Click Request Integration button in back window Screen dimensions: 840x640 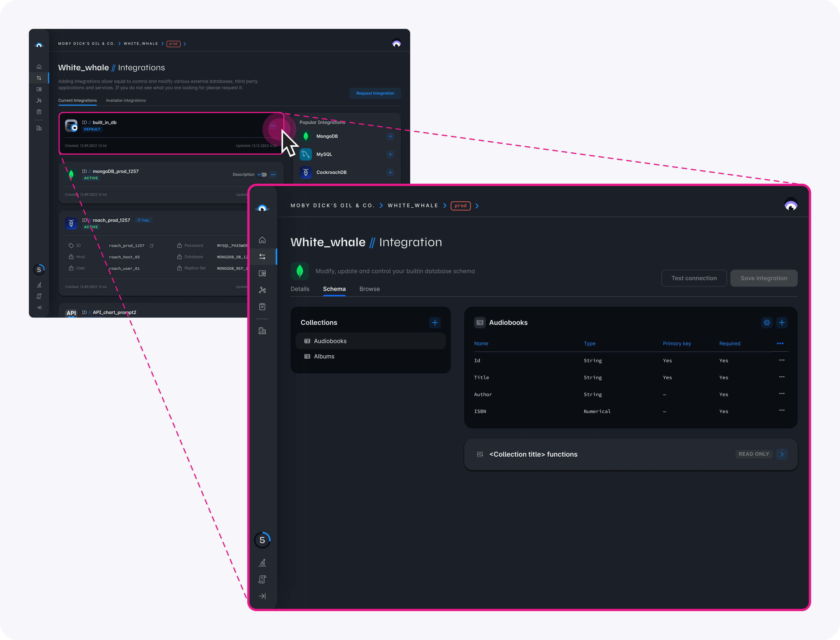(x=375, y=93)
